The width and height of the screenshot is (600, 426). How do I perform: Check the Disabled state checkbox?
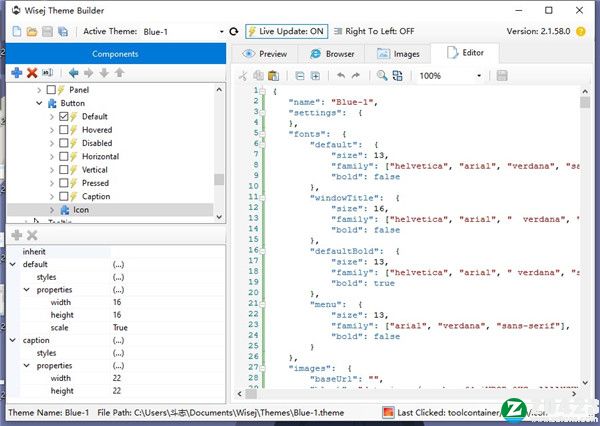click(64, 143)
